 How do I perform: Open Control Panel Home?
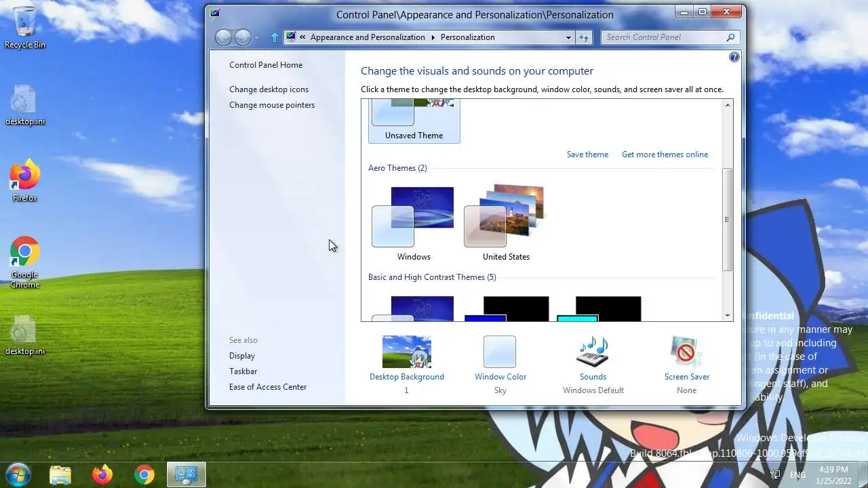pos(266,65)
